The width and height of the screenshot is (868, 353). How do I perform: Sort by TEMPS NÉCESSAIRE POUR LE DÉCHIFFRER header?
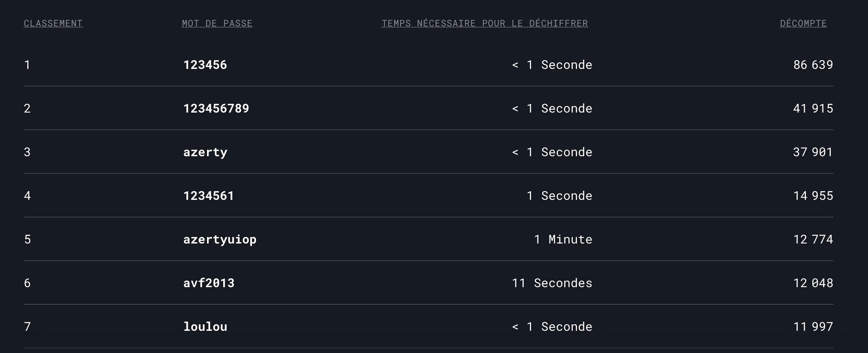(x=485, y=23)
